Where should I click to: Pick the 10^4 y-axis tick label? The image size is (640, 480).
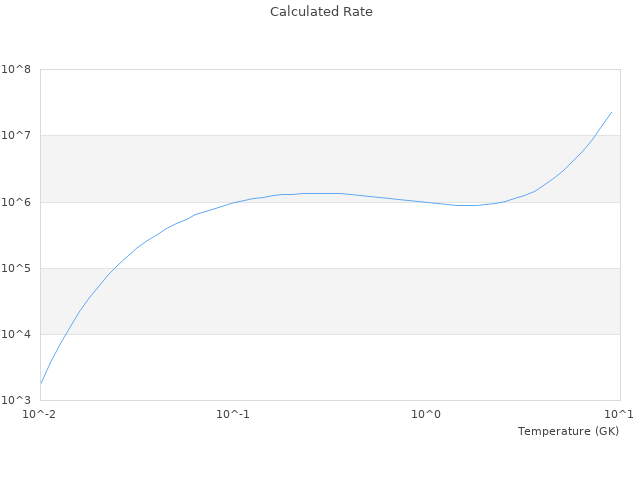[16, 334]
